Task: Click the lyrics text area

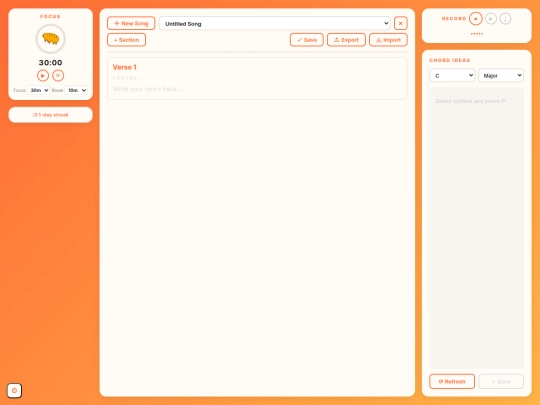Action: 257,89
